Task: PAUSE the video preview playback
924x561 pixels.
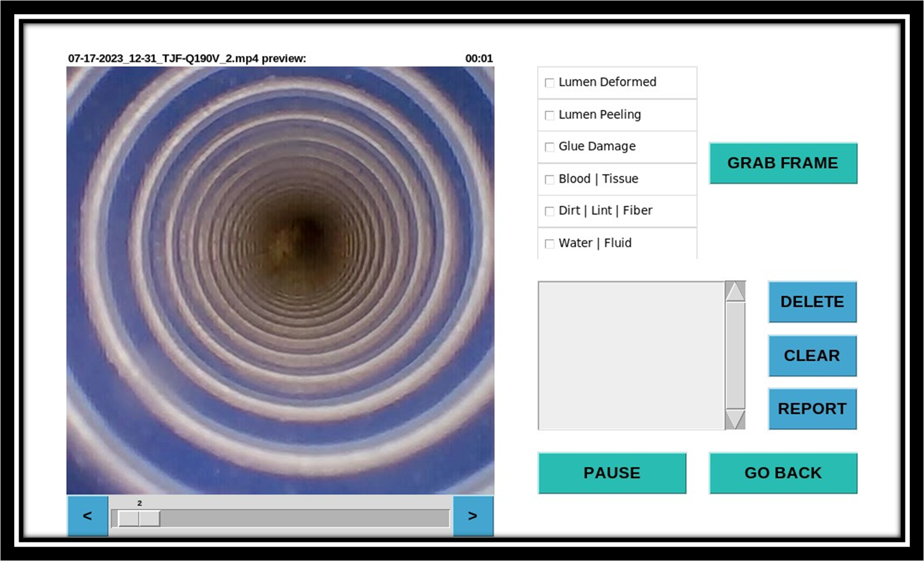Action: 612,473
